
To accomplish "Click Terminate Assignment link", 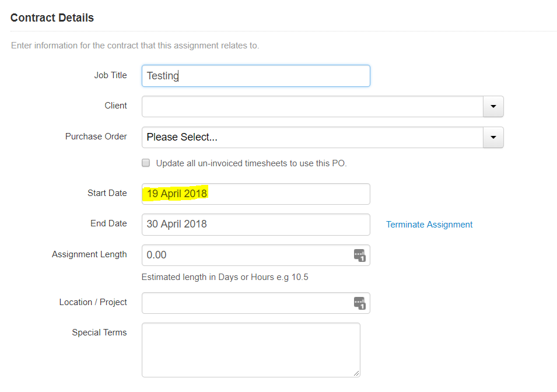I will point(429,225).
